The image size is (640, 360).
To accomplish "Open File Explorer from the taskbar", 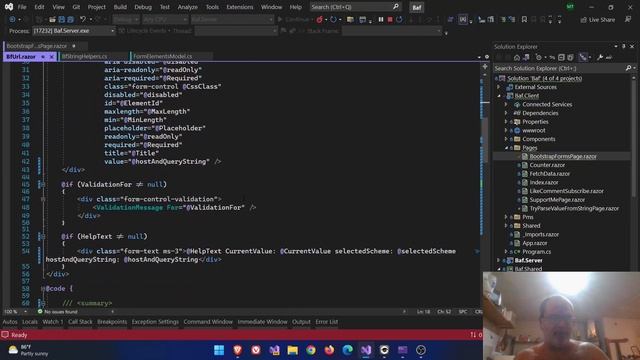I will click(x=292, y=350).
